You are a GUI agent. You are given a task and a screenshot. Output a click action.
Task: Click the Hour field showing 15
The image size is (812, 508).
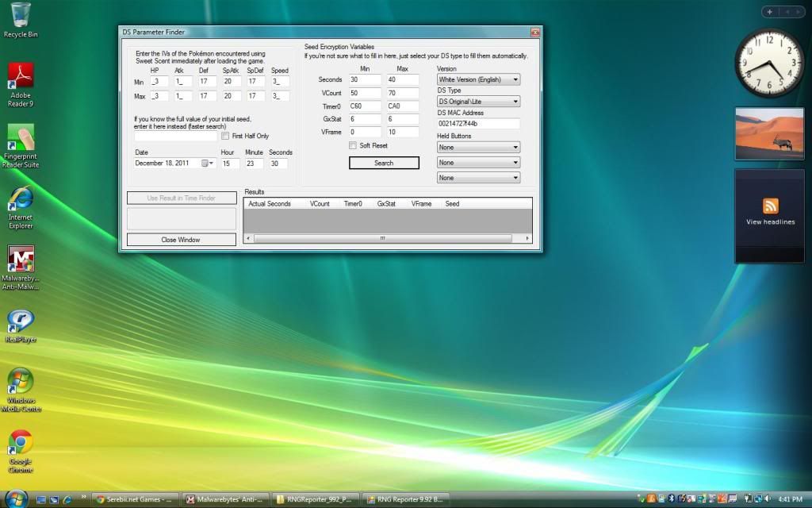(231, 164)
